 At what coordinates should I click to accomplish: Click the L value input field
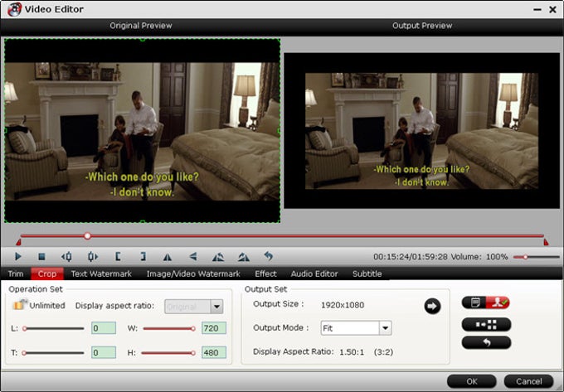(x=104, y=328)
